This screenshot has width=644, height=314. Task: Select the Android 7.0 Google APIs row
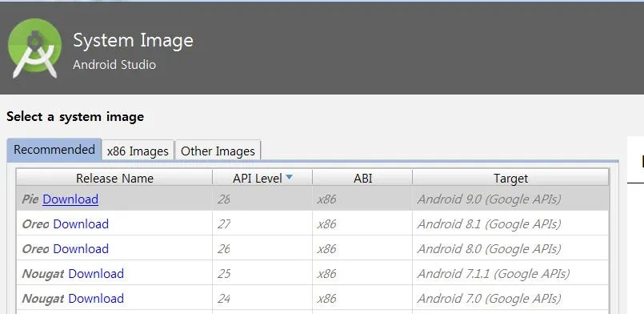(313, 297)
